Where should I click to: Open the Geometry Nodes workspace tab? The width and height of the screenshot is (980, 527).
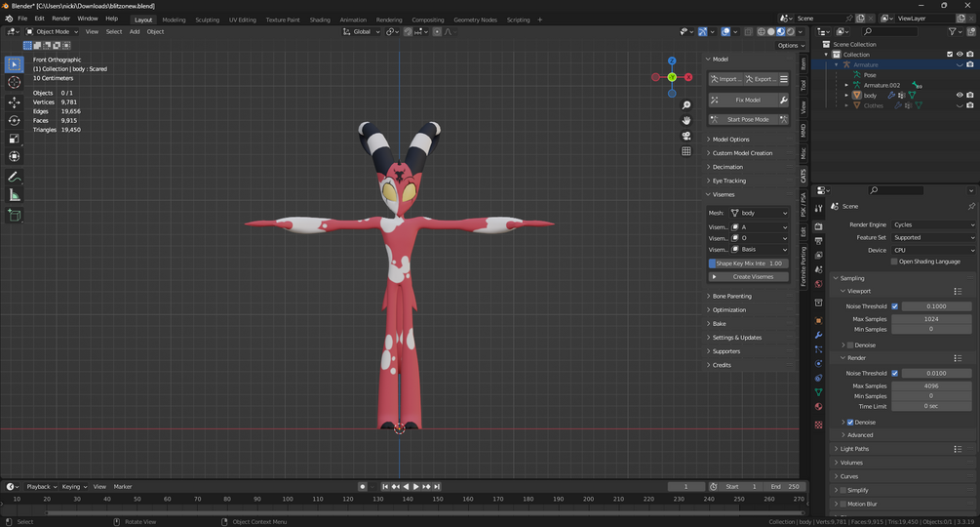pos(475,20)
